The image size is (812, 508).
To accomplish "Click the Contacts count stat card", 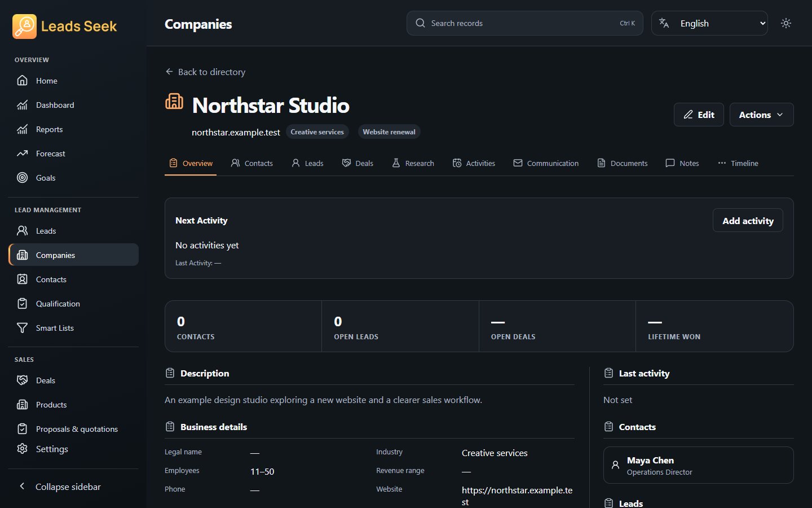I will pos(243,326).
